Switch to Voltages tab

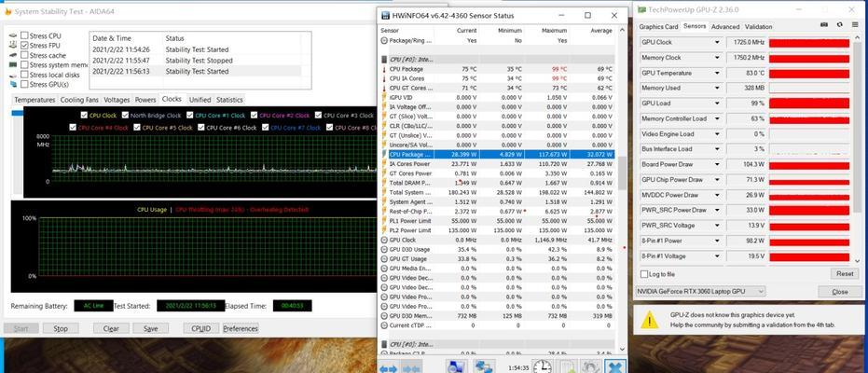click(x=117, y=100)
